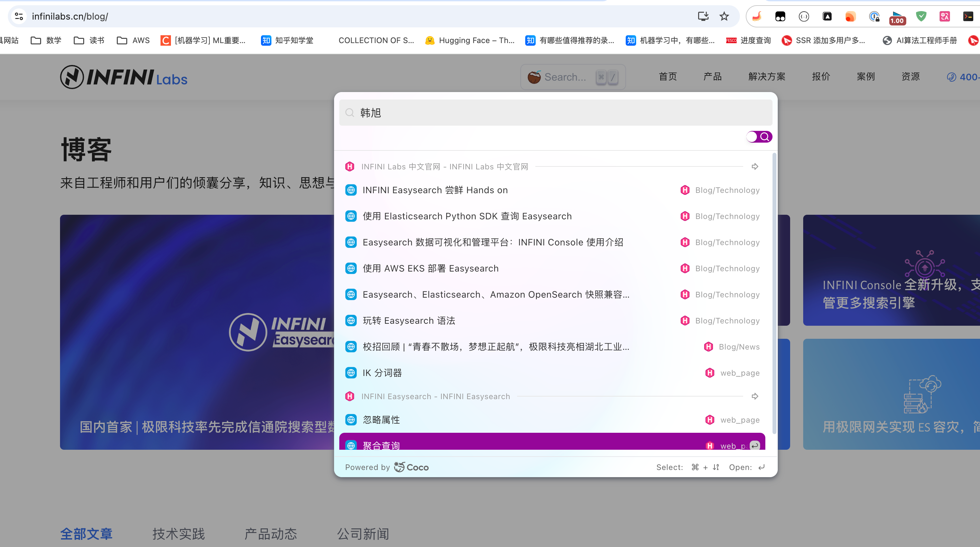The height and width of the screenshot is (547, 980).
Task: Click the Coco logo in the search footer
Action: [411, 467]
